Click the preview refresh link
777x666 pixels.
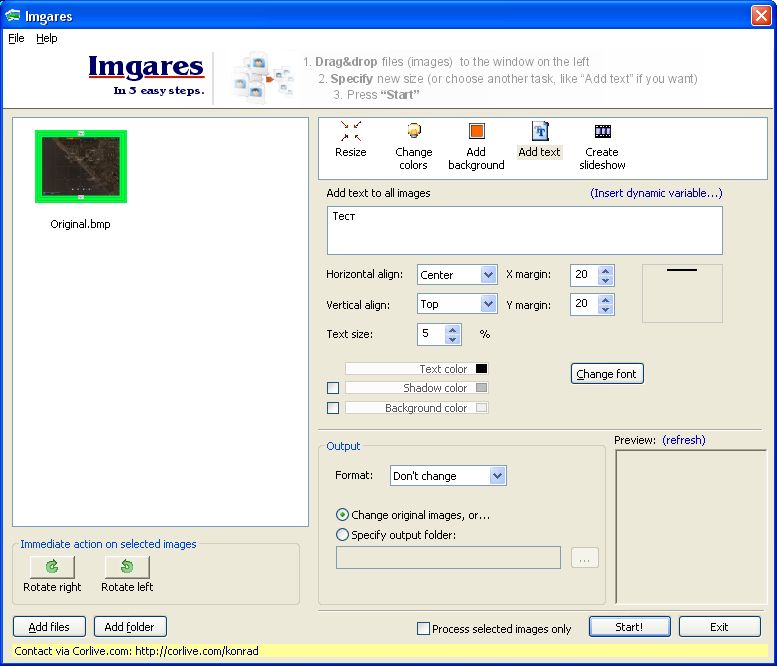tap(684, 440)
